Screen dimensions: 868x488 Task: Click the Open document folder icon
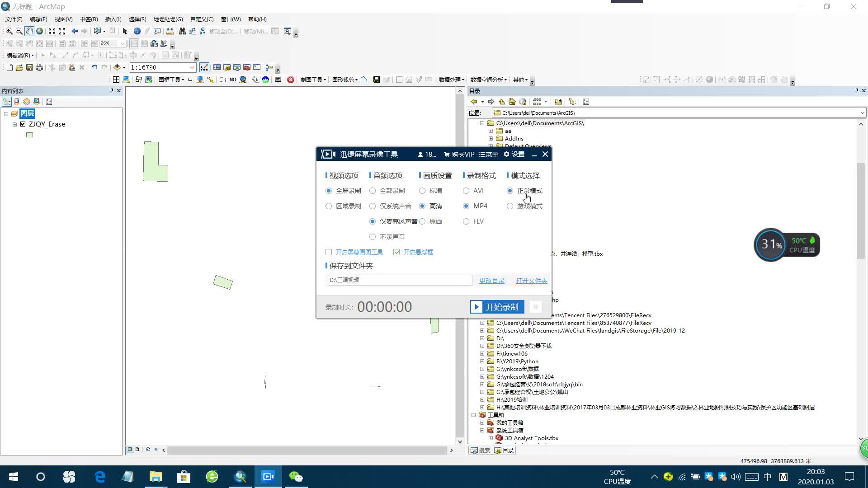19,67
